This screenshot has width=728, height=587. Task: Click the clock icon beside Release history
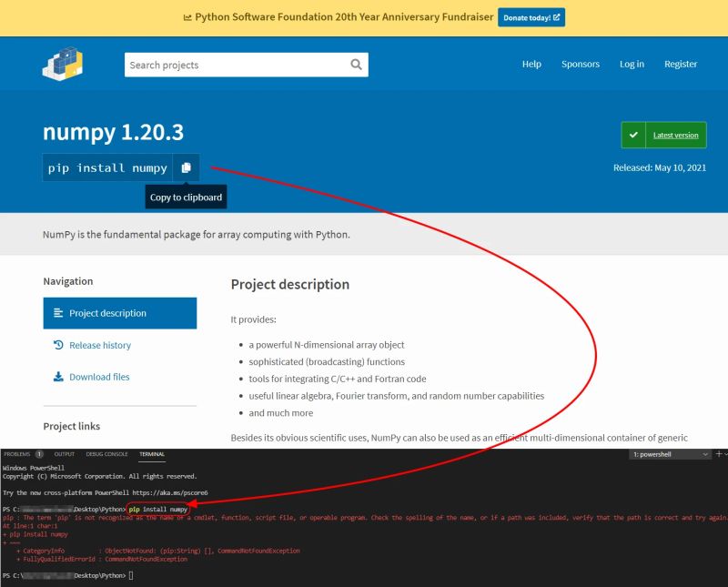pyautogui.click(x=59, y=345)
